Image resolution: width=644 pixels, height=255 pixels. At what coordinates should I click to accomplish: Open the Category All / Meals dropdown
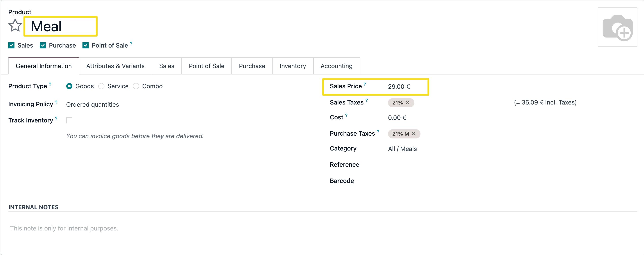pos(402,149)
